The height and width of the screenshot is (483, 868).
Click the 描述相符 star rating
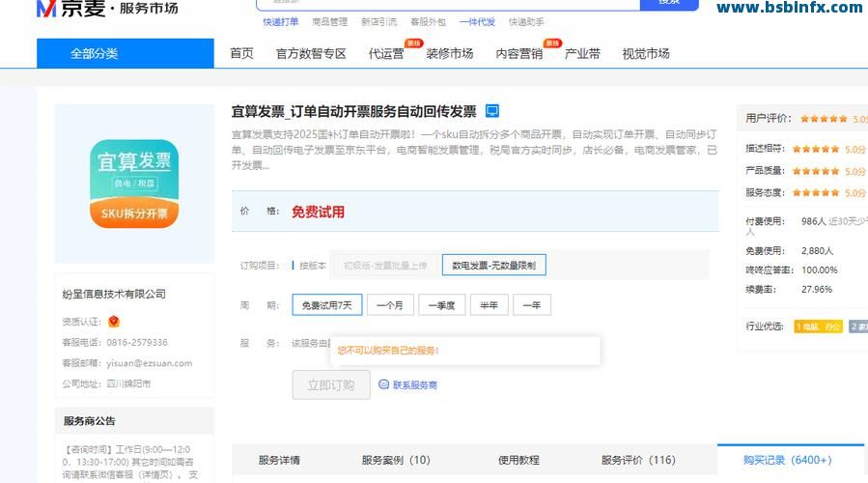point(816,149)
